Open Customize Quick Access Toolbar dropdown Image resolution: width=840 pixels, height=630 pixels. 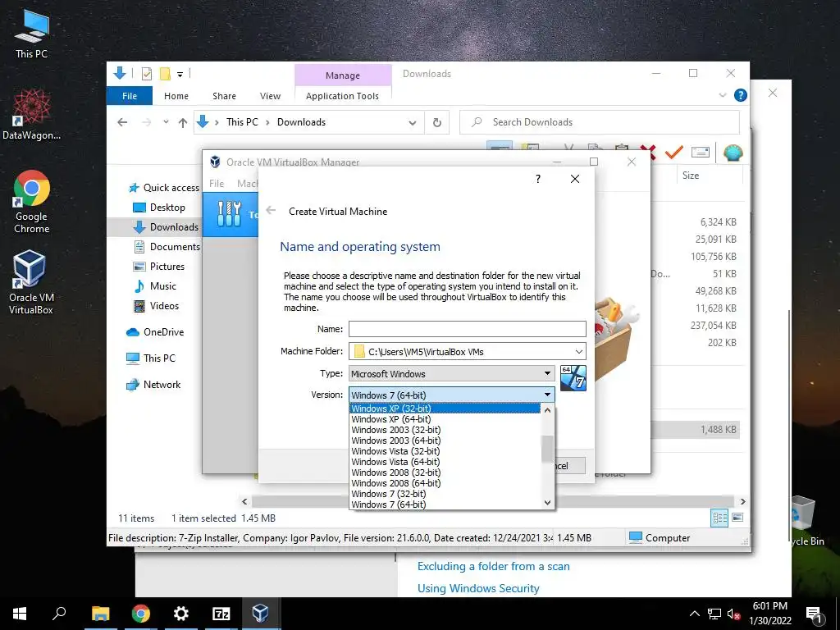coord(180,75)
